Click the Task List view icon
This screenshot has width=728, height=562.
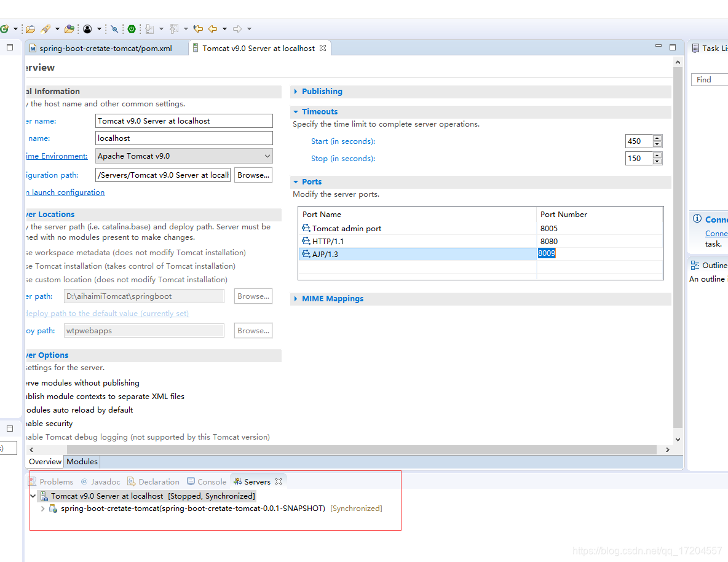click(x=695, y=48)
